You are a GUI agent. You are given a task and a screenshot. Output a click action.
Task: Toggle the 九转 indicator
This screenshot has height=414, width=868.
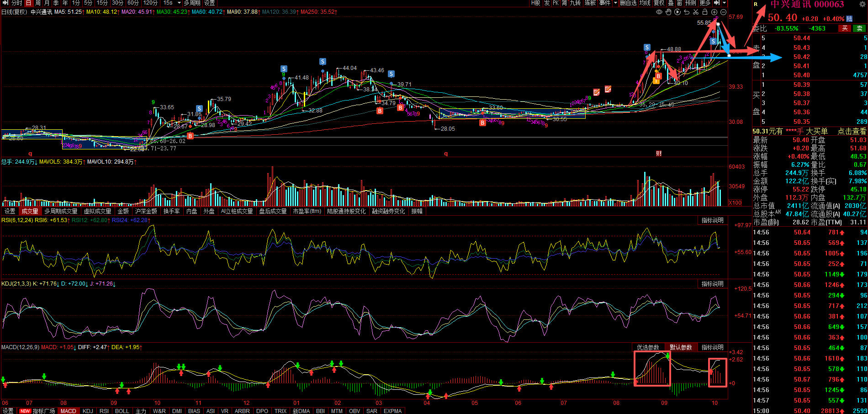coord(575,3)
